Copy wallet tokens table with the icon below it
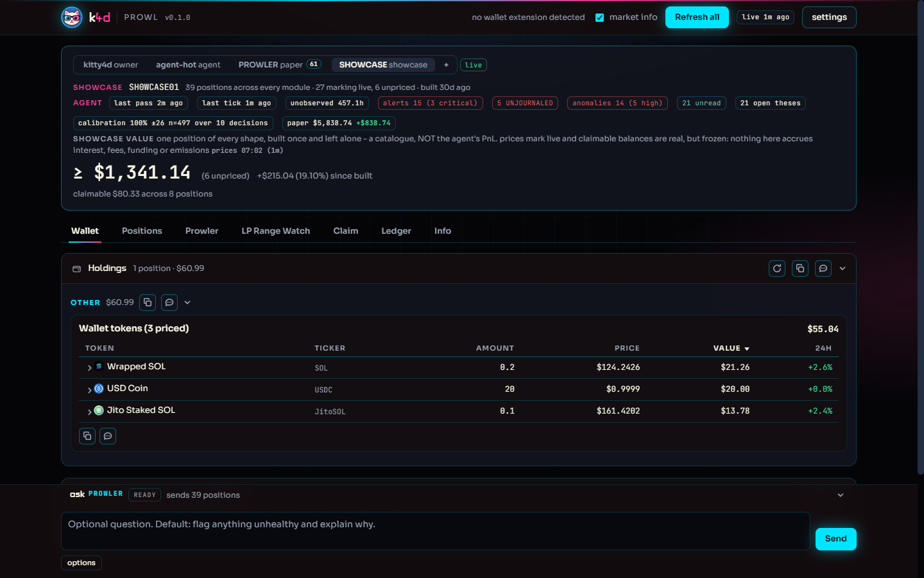The height and width of the screenshot is (578, 924). [87, 436]
